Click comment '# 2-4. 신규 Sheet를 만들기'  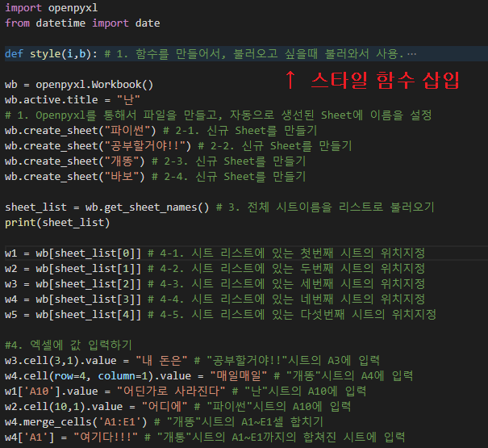click(229, 177)
